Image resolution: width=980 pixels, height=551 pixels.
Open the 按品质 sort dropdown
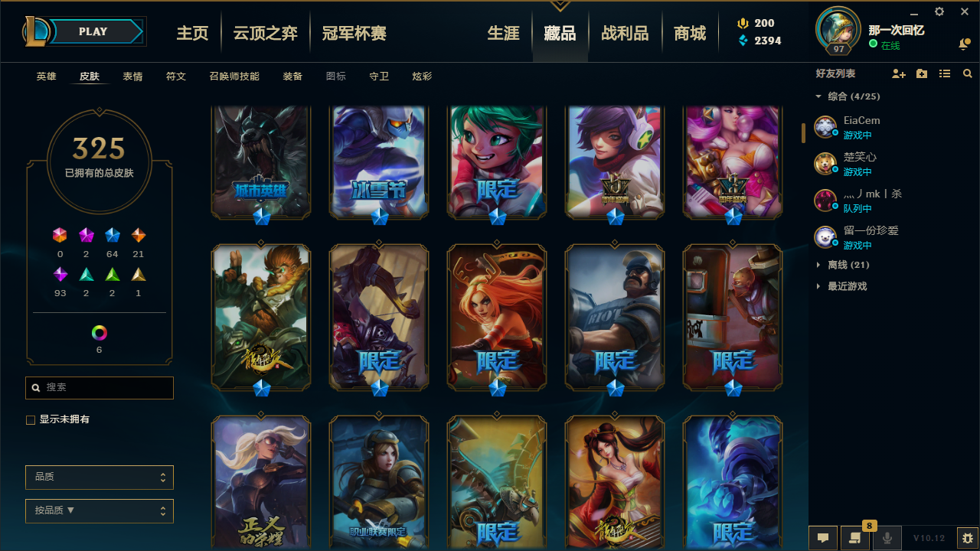coord(100,510)
